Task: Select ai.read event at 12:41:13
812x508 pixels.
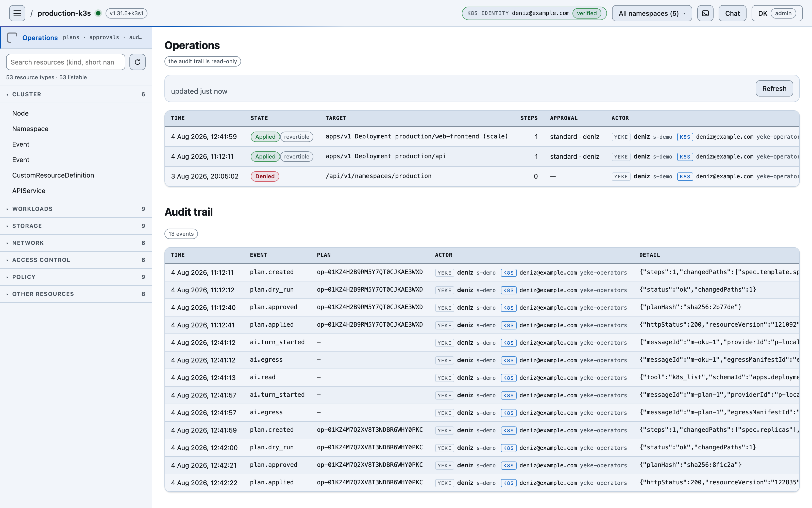Action: click(x=262, y=377)
